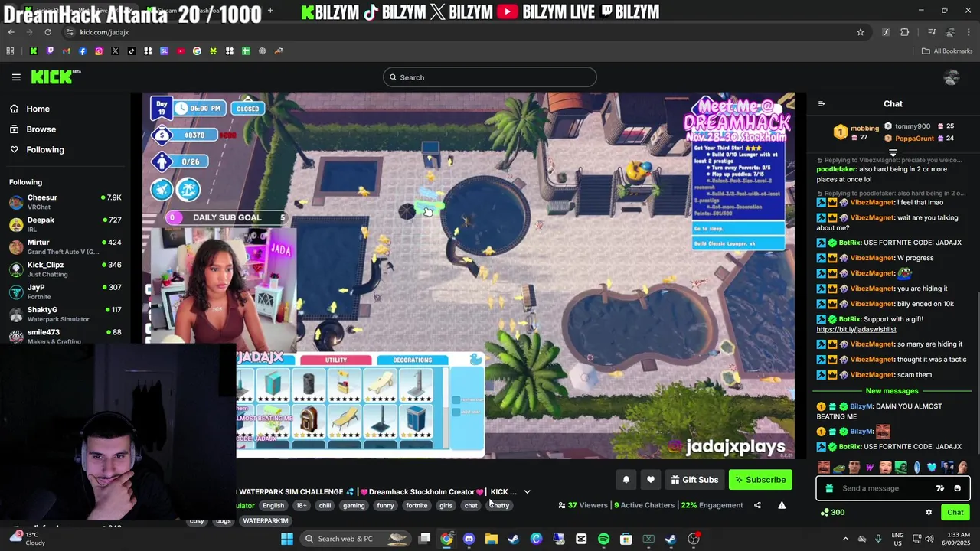980x551 pixels.
Task: Open the weather widget in taskbar
Action: coord(26,538)
